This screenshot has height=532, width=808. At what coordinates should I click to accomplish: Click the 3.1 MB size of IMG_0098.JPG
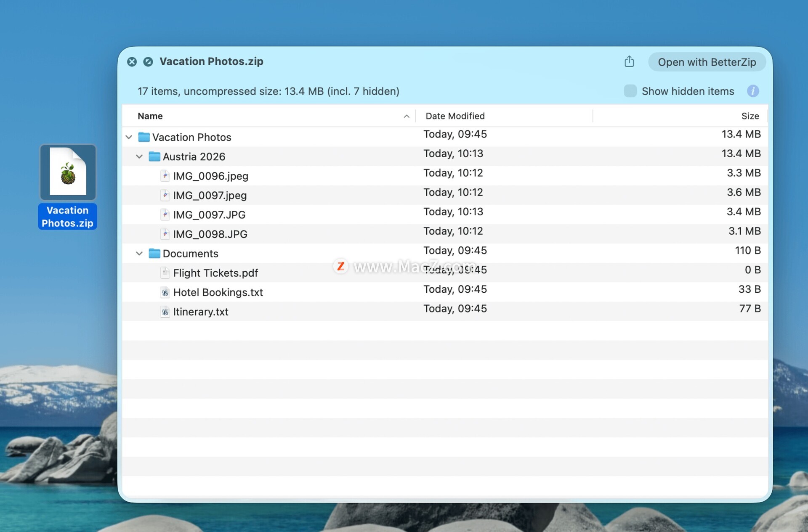coord(744,231)
